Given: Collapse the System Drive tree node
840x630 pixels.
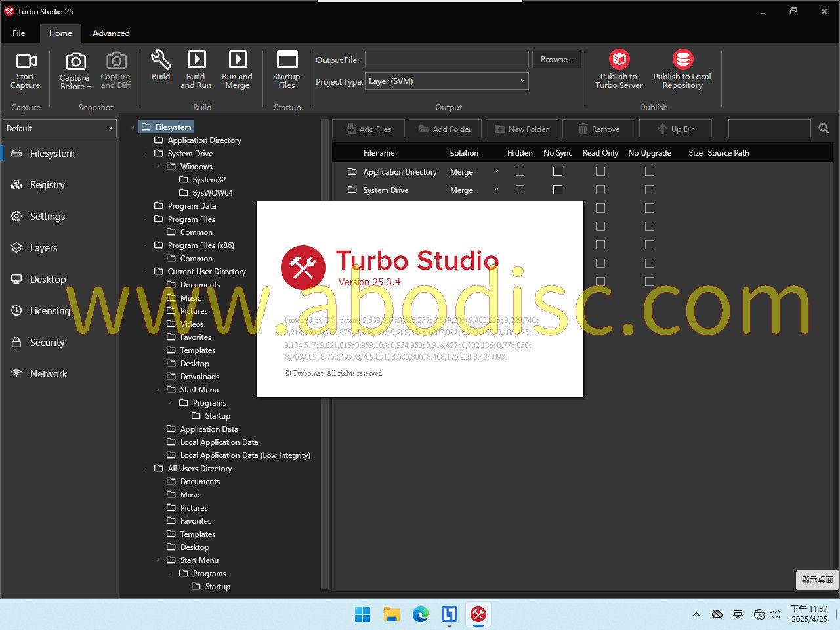Looking at the screenshot, I should coord(146,154).
